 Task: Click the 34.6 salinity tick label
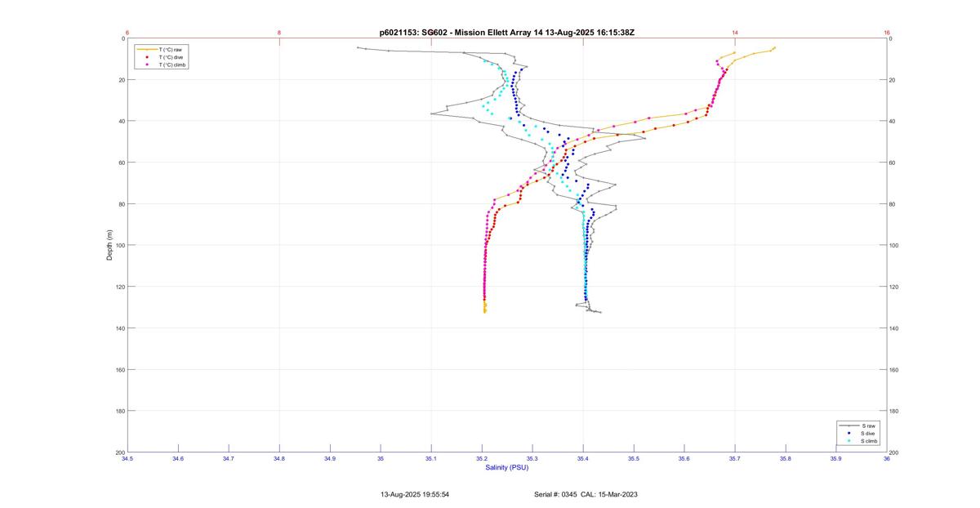(x=178, y=459)
